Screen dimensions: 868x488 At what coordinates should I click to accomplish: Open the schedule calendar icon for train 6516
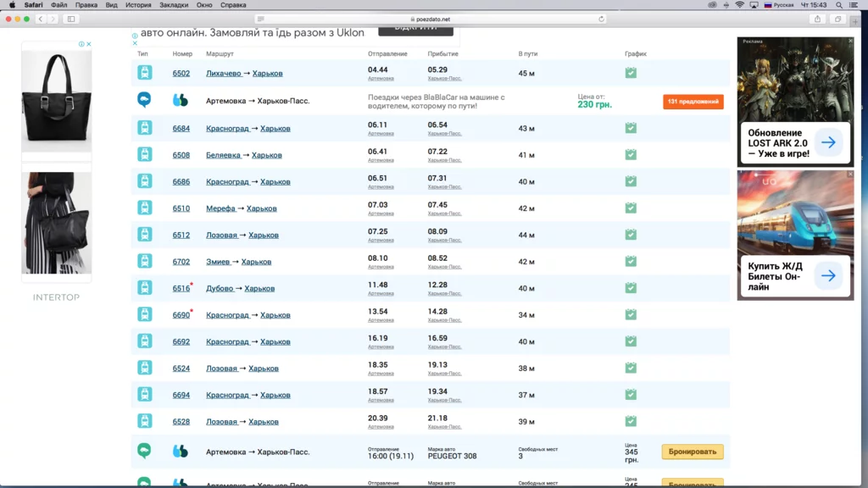pos(631,288)
